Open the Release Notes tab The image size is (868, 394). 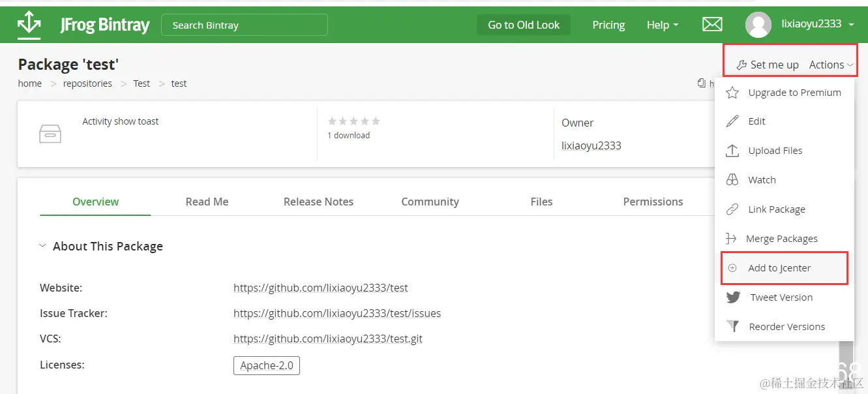[318, 202]
